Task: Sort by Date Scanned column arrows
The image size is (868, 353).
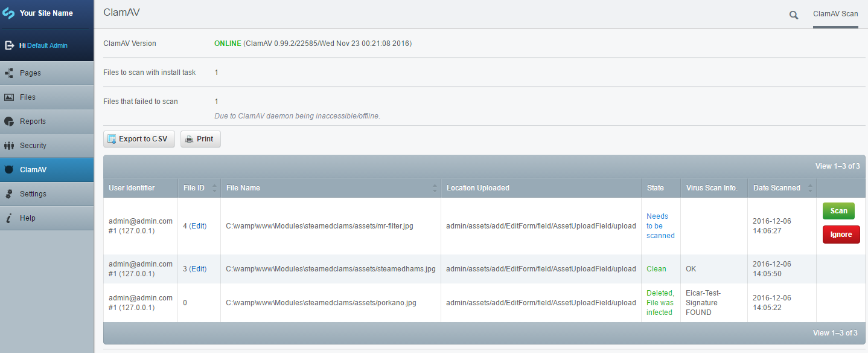Action: click(x=809, y=188)
